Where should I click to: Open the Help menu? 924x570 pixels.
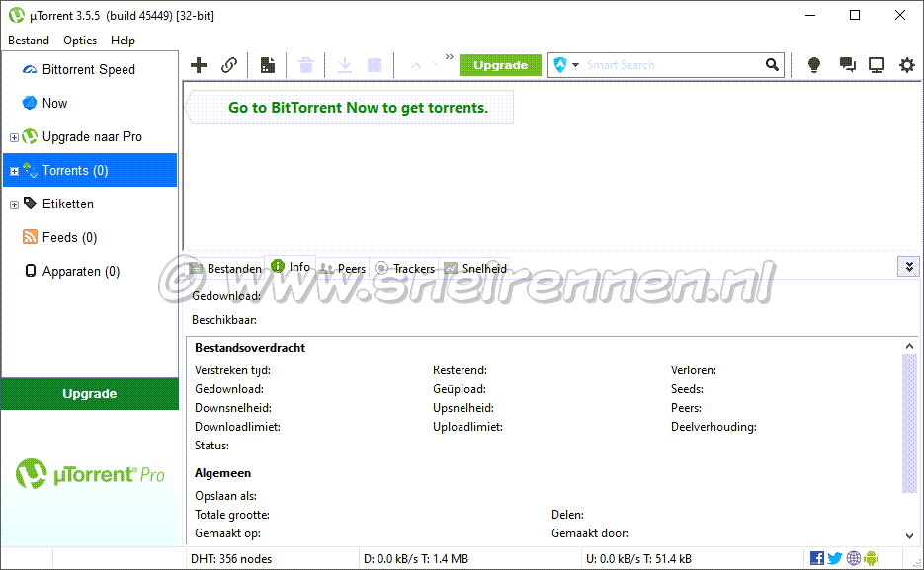123,41
